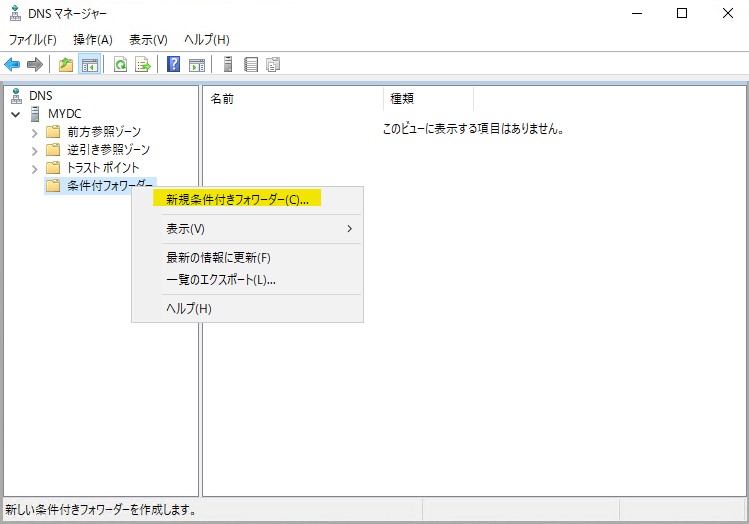
Task: Click the Show/Hide Action Pane icon
Action: click(x=197, y=64)
